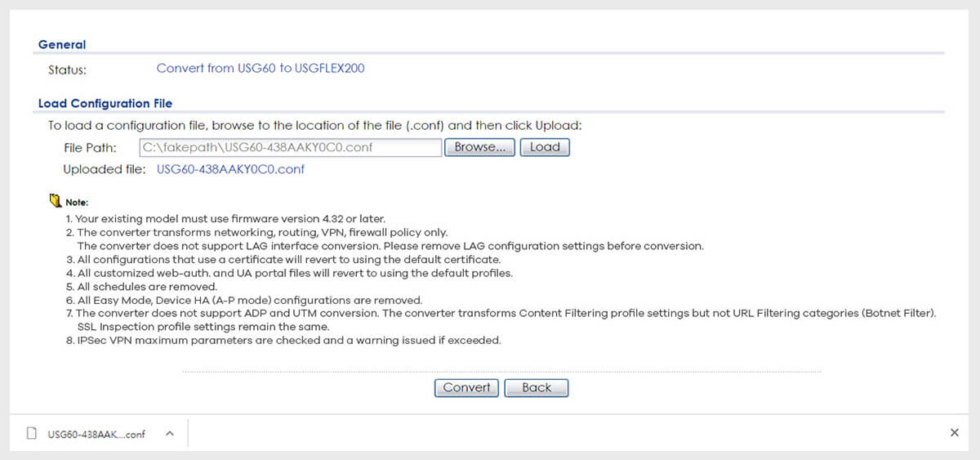This screenshot has width=980, height=460.
Task: Click the File Path: label
Action: pos(90,147)
